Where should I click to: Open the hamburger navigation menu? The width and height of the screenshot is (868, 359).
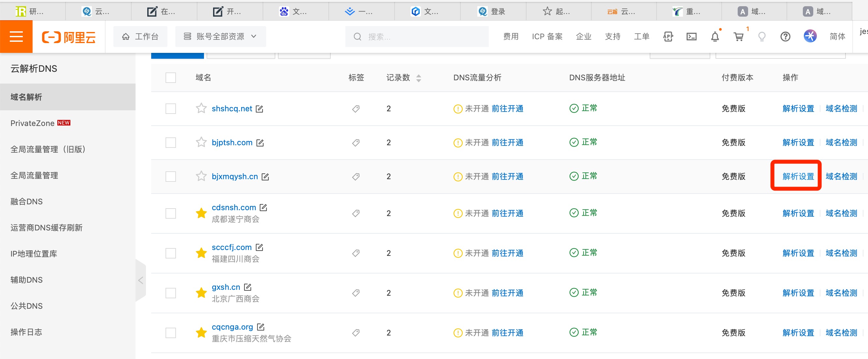tap(16, 37)
